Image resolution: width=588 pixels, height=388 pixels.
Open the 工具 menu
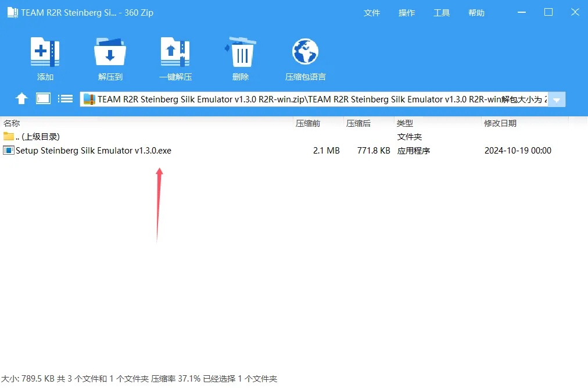pos(441,12)
